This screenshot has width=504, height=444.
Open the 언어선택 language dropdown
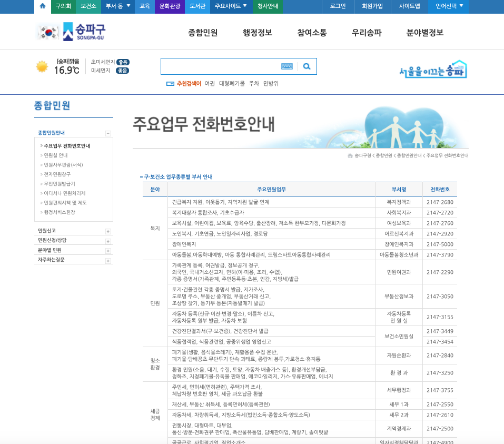(x=447, y=7)
